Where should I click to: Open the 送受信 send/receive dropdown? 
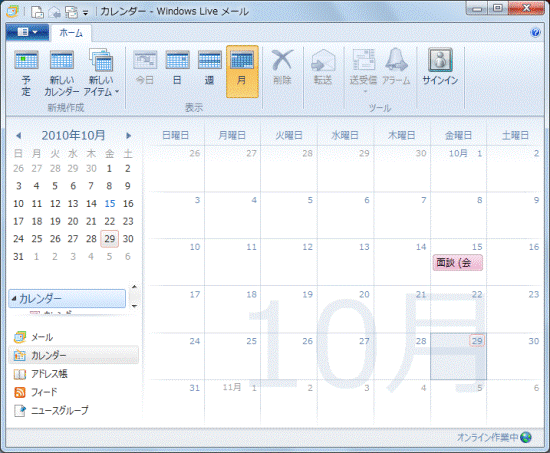click(363, 70)
